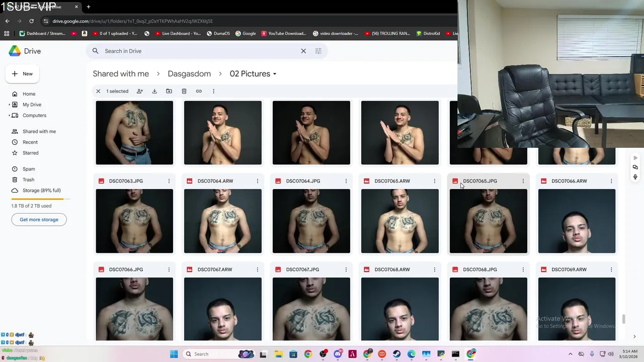Image resolution: width=644 pixels, height=362 pixels.
Task: Open more options for DSC07063.JPG
Action: click(x=169, y=181)
